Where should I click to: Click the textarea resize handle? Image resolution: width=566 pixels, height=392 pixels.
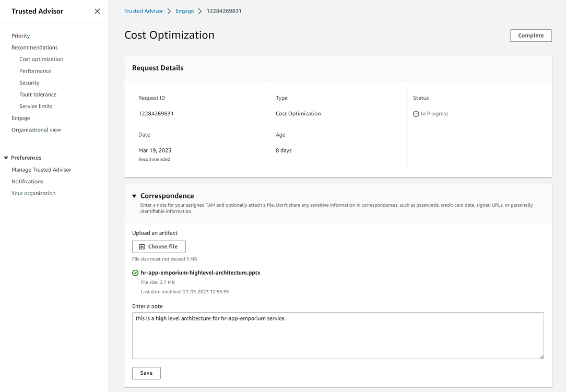click(x=541, y=357)
